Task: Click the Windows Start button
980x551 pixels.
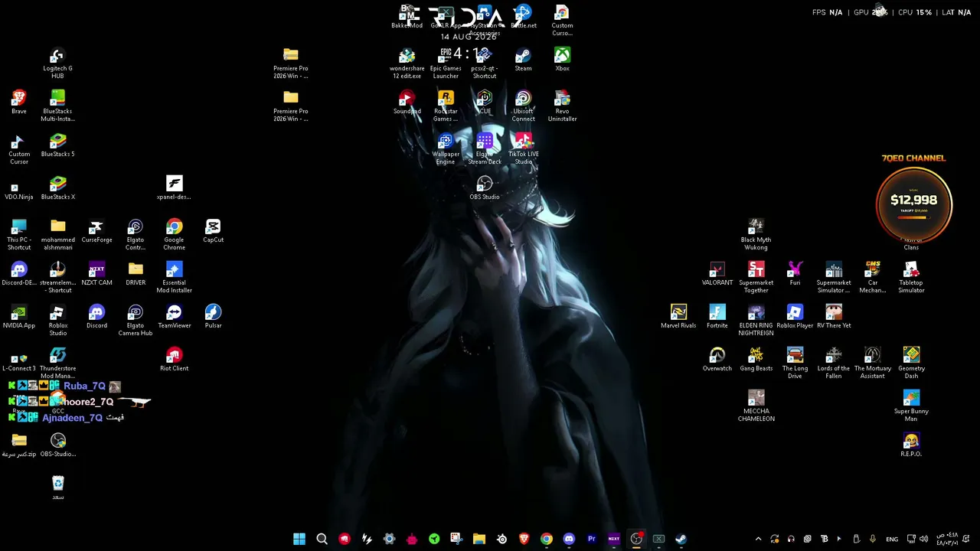Action: click(x=299, y=539)
